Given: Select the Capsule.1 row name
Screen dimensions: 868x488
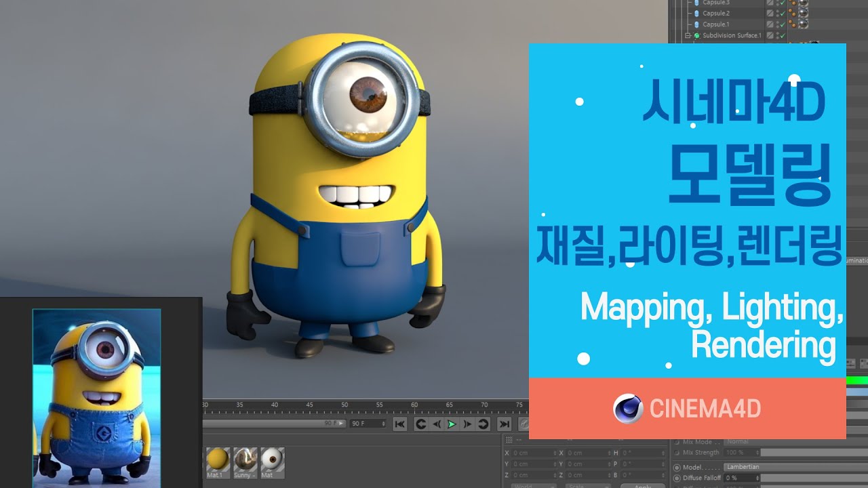Looking at the screenshot, I should 716,24.
